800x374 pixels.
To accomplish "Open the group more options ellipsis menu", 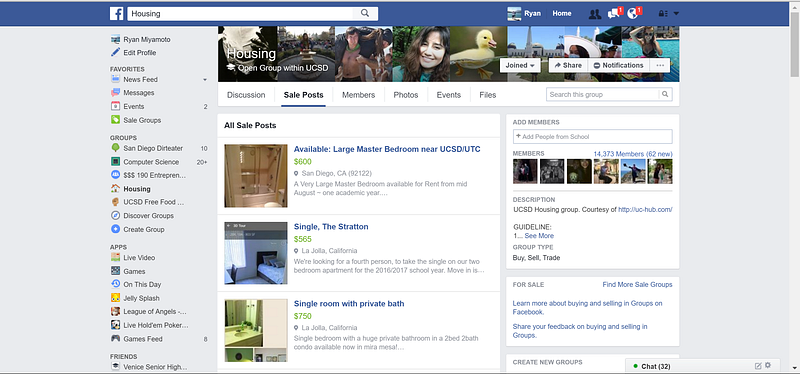I will tap(660, 65).
